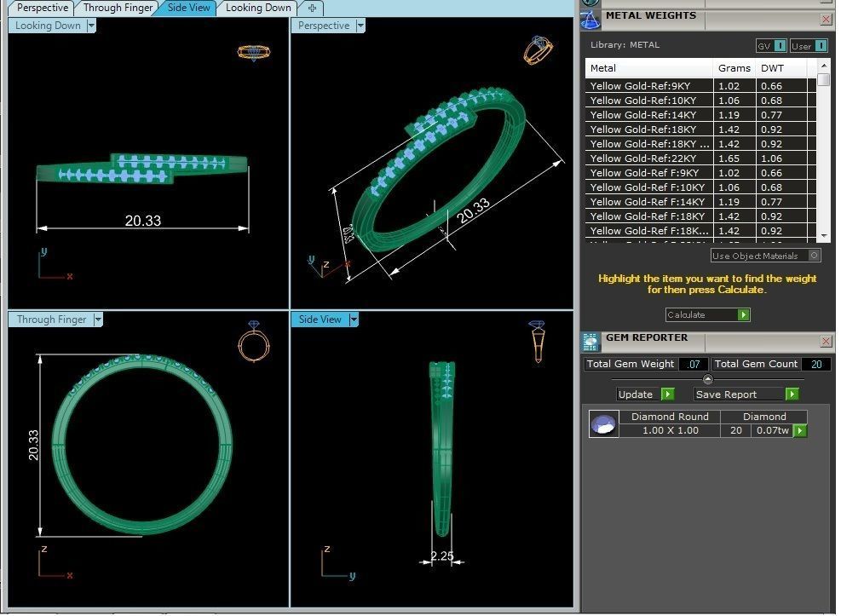Click the metal list scrollbar down arrow

click(824, 235)
